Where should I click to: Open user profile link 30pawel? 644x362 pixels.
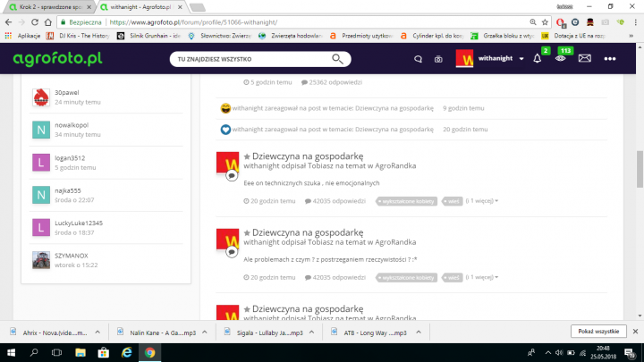point(65,92)
